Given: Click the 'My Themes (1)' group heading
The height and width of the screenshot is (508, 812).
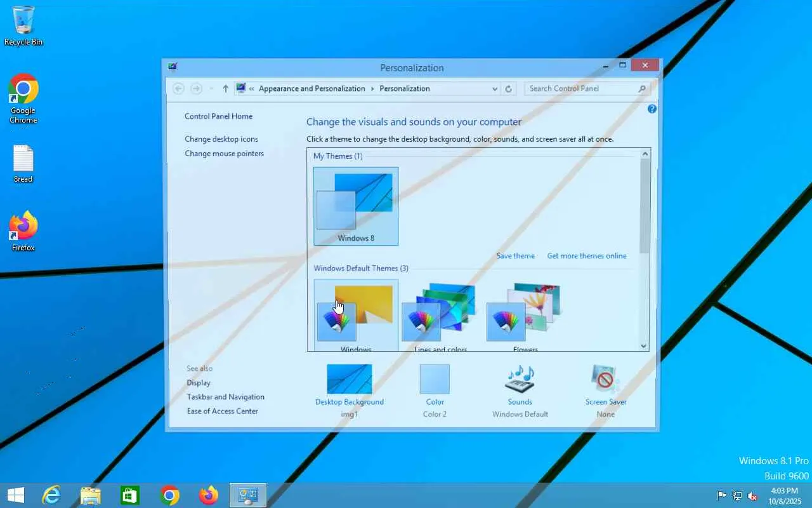Looking at the screenshot, I should point(338,156).
